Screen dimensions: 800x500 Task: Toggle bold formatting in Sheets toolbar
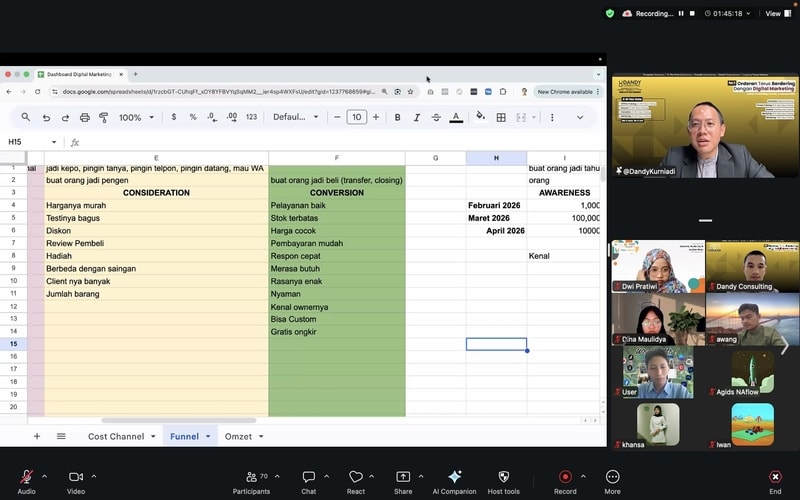[397, 117]
